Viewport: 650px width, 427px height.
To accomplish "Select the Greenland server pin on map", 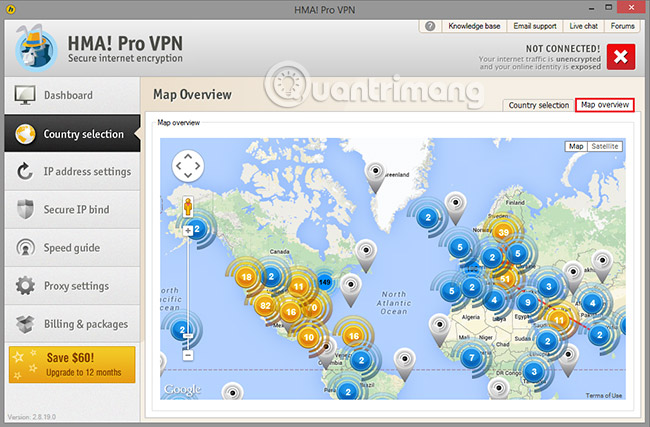I will pyautogui.click(x=375, y=173).
